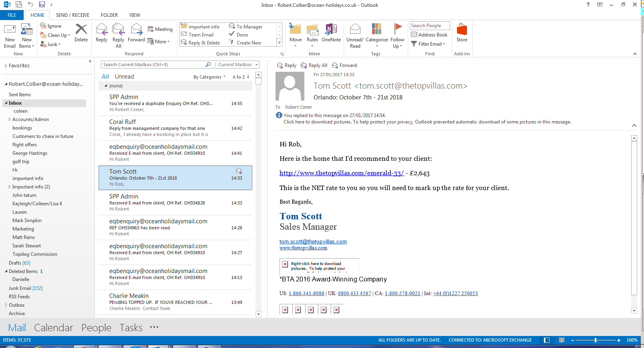The width and height of the screenshot is (644, 348).
Task: Expand the Quick Steps gallery
Action: pos(280,43)
